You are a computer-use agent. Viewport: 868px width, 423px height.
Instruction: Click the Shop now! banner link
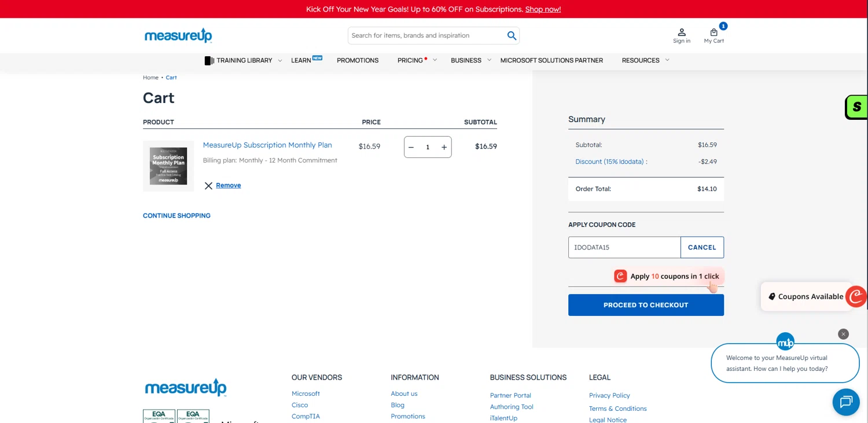pos(543,9)
